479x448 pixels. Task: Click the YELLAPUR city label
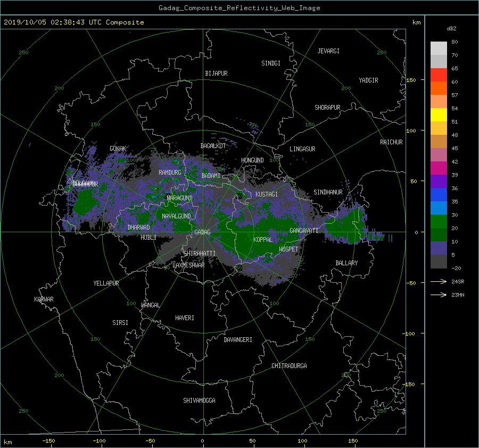pos(106,283)
